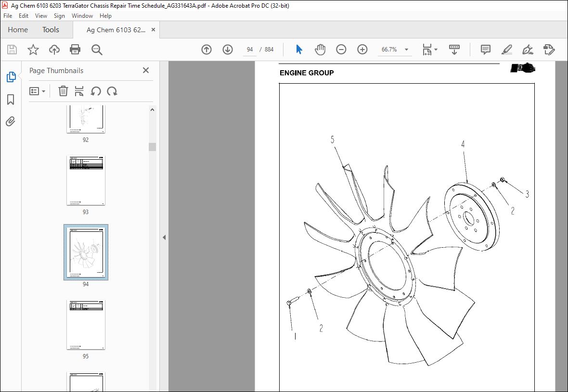Select page 93 thumbnail

tap(86, 181)
